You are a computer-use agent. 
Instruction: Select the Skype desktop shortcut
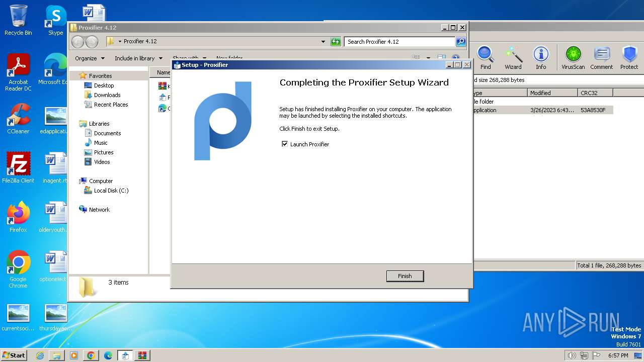pyautogui.click(x=55, y=20)
